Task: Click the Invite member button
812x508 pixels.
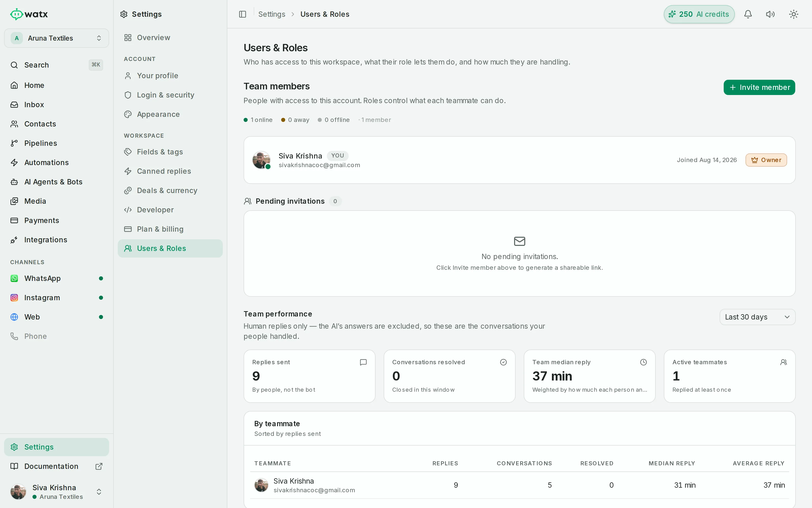Action: click(759, 87)
